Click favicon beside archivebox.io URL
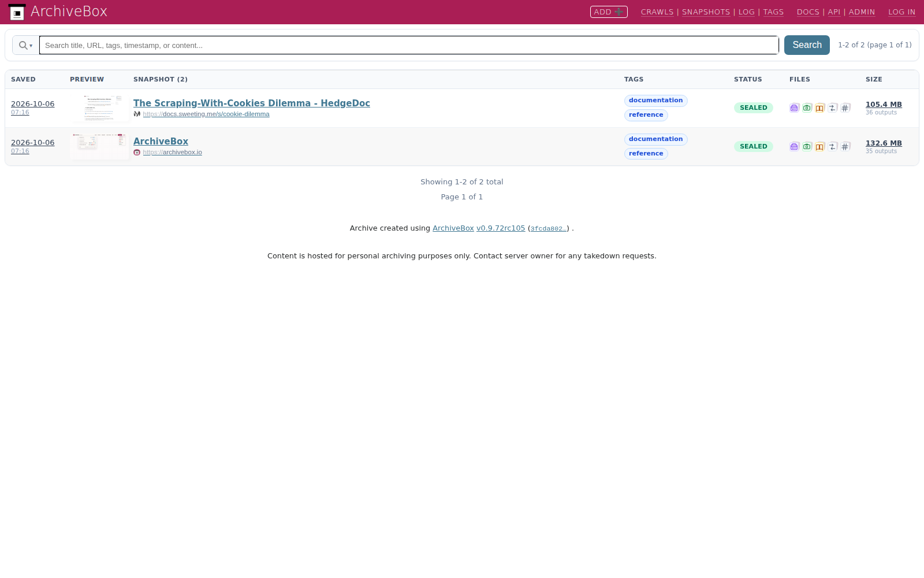 (x=137, y=153)
